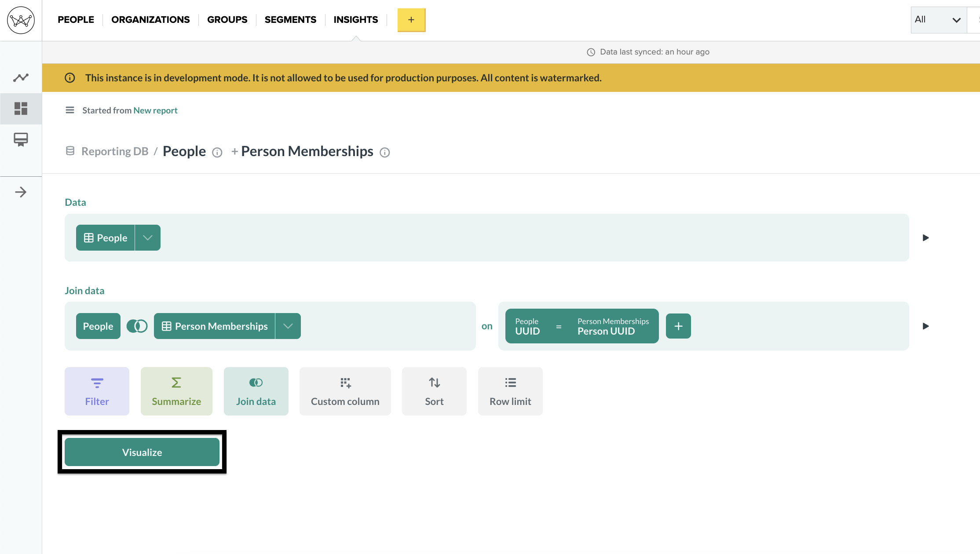Open the People table columns dropdown
980x554 pixels.
click(148, 238)
